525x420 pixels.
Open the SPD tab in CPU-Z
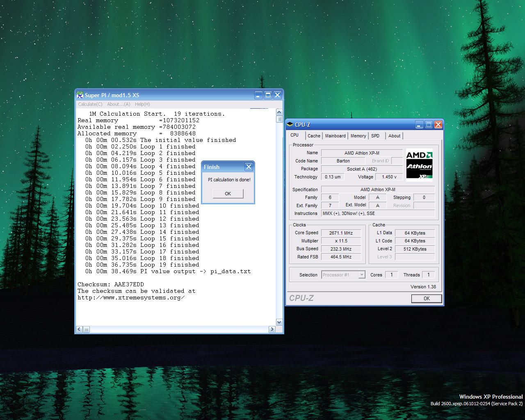pyautogui.click(x=375, y=136)
